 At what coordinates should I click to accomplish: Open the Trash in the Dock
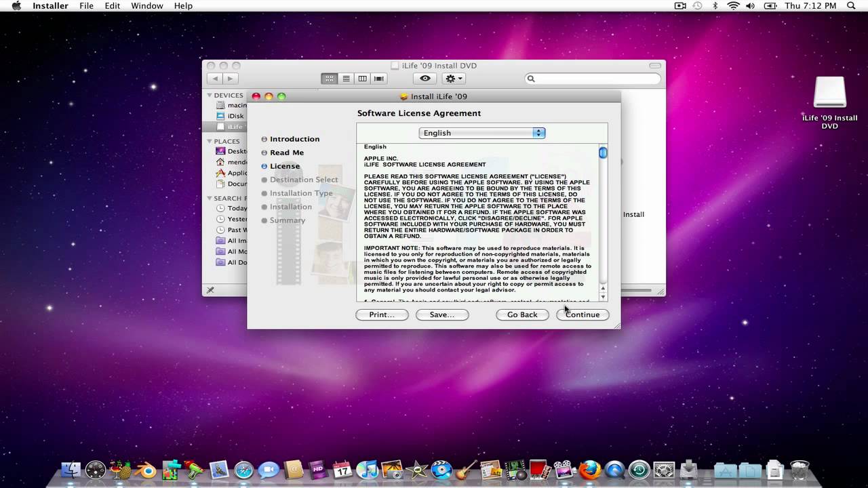click(800, 470)
